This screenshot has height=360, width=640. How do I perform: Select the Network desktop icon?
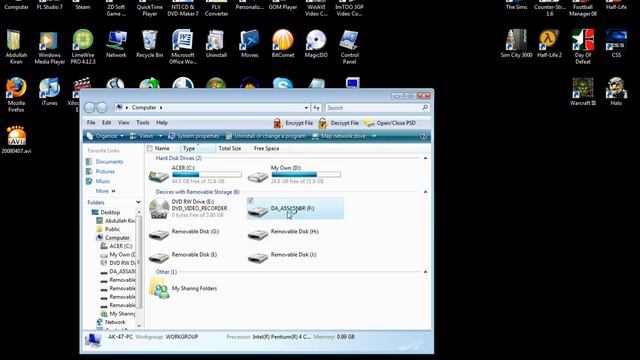116,44
